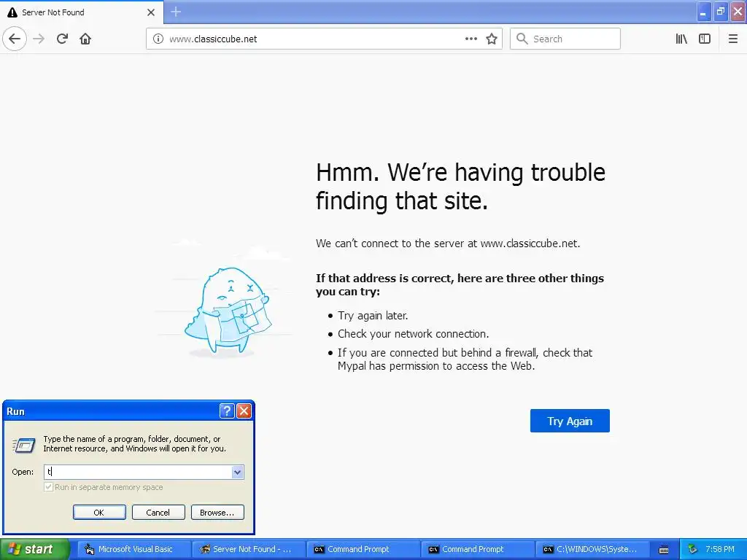Image resolution: width=747 pixels, height=560 pixels.
Task: Expand the Run Open history dropdown
Action: click(x=237, y=472)
